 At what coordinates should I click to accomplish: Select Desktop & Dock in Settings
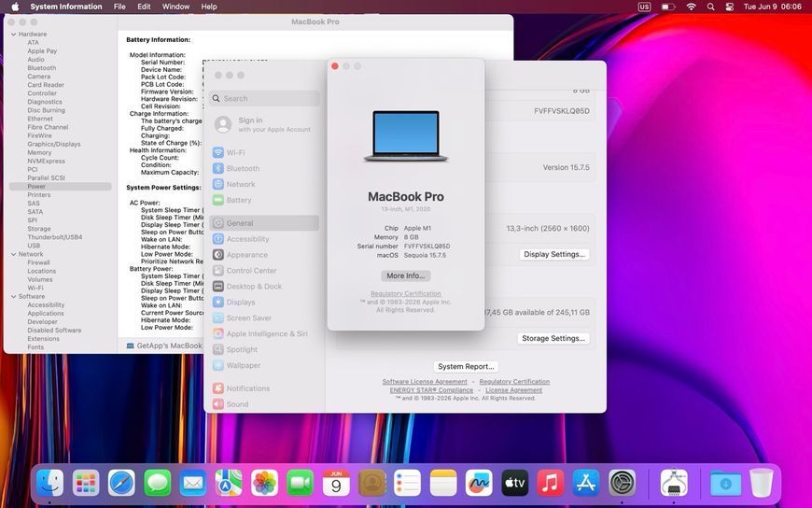[x=264, y=287]
